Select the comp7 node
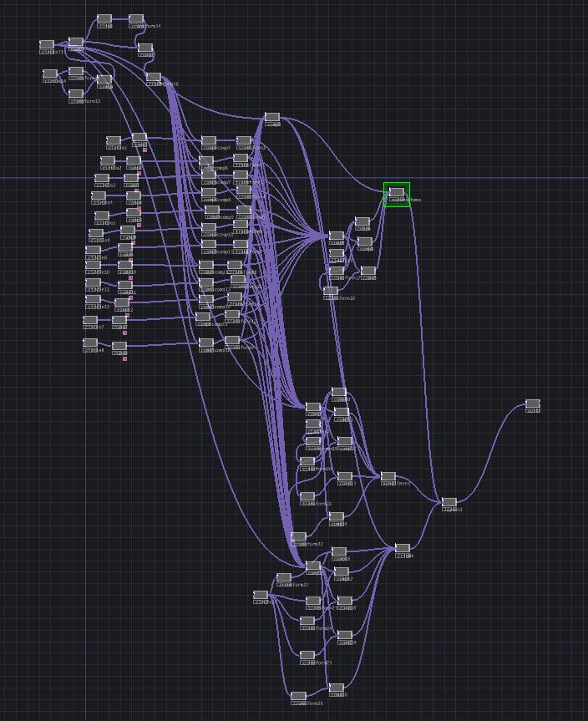 pyautogui.click(x=209, y=175)
